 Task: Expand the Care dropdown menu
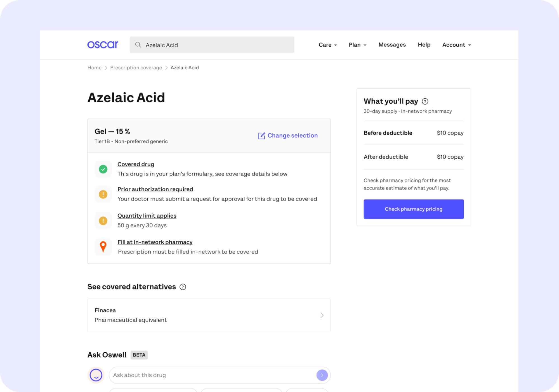pyautogui.click(x=328, y=45)
